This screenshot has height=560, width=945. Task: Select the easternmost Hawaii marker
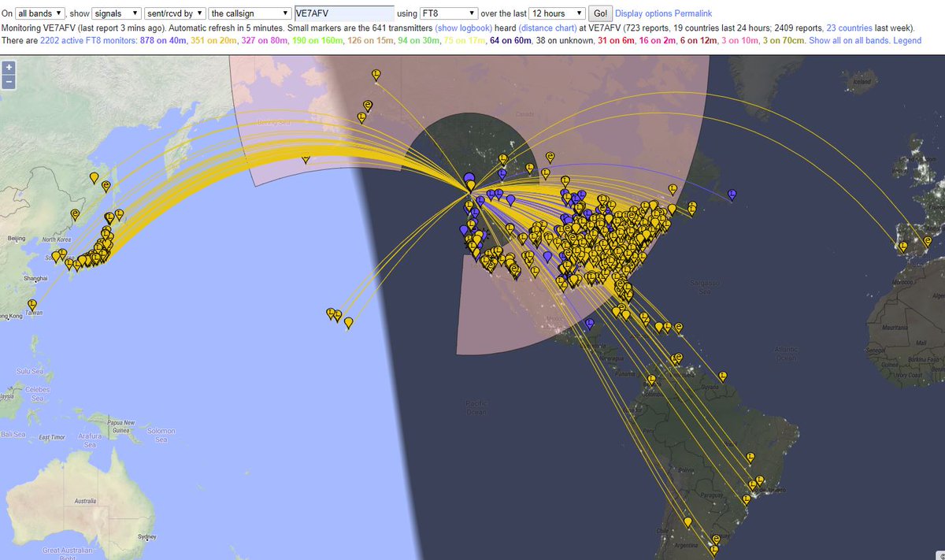coord(348,321)
